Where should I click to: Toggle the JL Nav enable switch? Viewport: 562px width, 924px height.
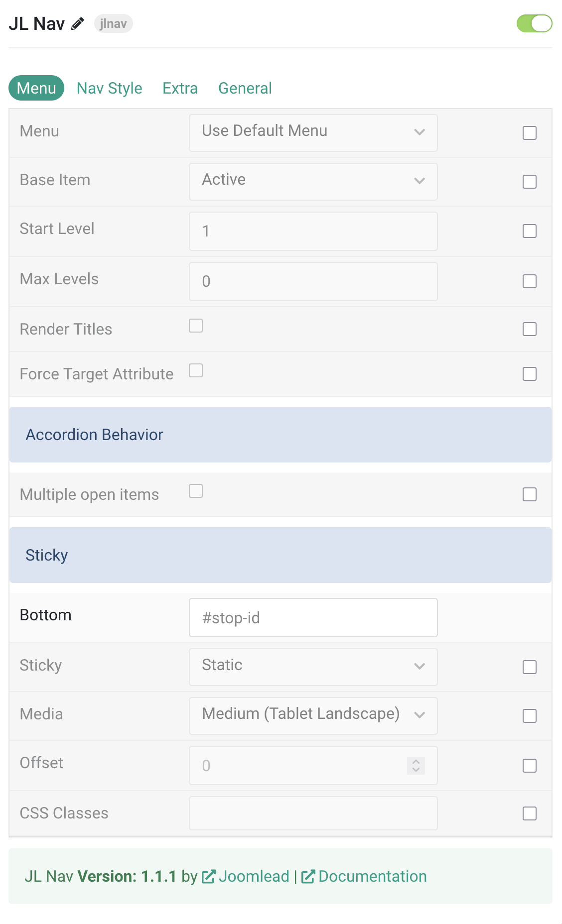[x=534, y=23]
